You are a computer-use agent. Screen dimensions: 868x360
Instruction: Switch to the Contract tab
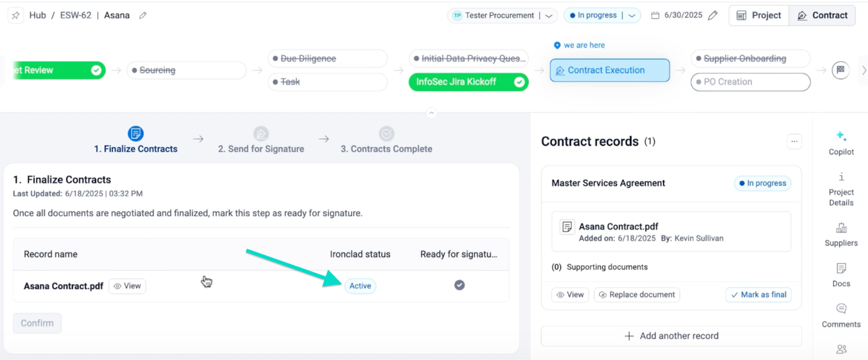pyautogui.click(x=822, y=15)
